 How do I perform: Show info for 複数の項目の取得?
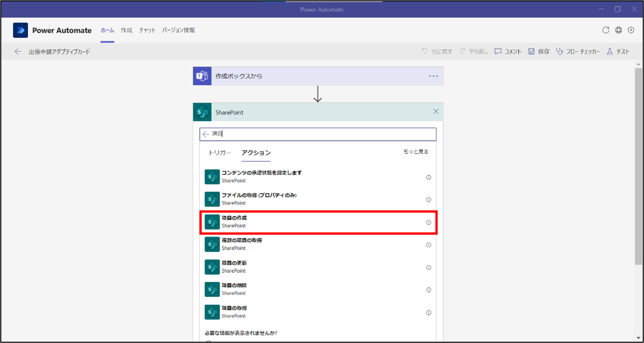tap(428, 245)
